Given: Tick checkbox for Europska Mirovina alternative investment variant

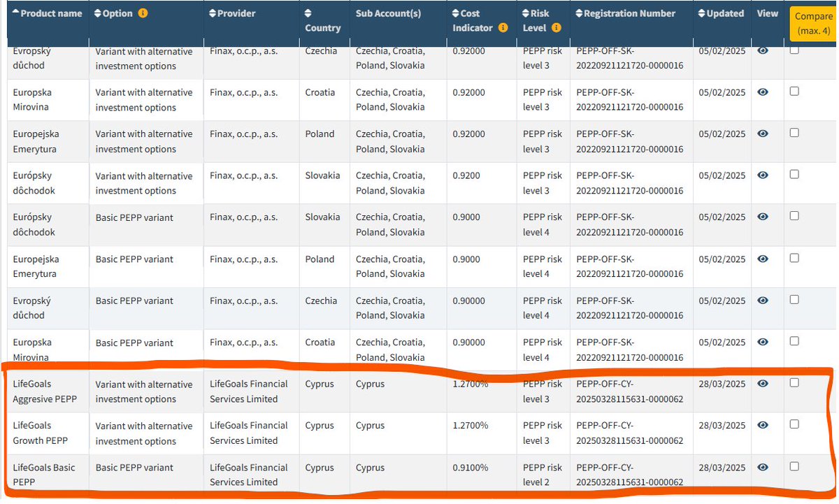Looking at the screenshot, I should [x=794, y=91].
